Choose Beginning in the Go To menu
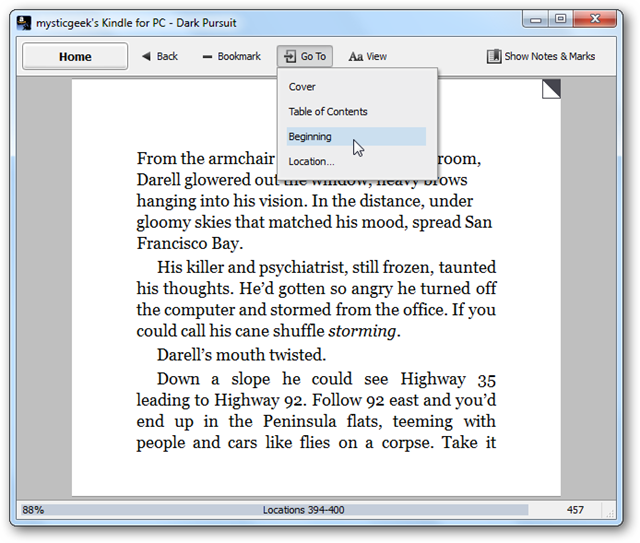Viewport: 640px width, 543px height. [x=356, y=136]
